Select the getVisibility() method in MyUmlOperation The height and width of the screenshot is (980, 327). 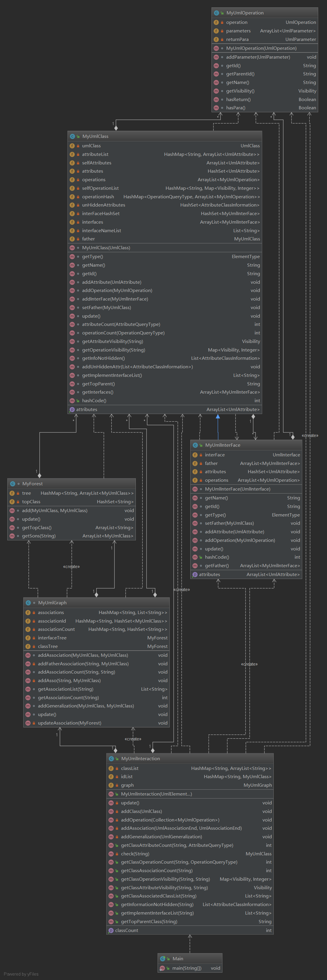tap(265, 91)
